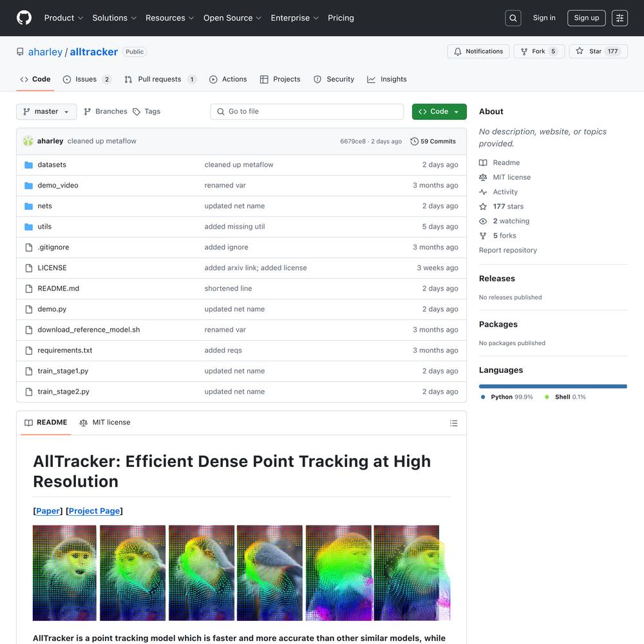The width and height of the screenshot is (644, 644).
Task: Open the Actions tab
Action: (x=228, y=79)
